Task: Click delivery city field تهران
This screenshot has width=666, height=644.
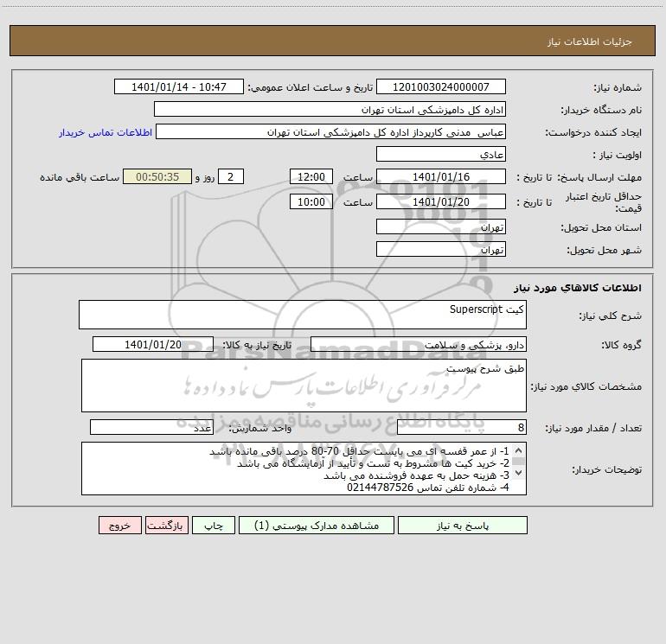Action: [x=441, y=249]
